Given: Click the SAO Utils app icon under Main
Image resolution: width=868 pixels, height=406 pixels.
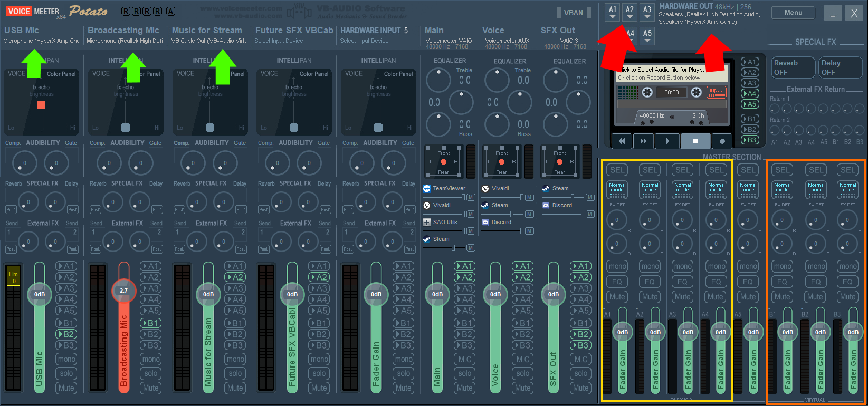Looking at the screenshot, I should tap(427, 222).
